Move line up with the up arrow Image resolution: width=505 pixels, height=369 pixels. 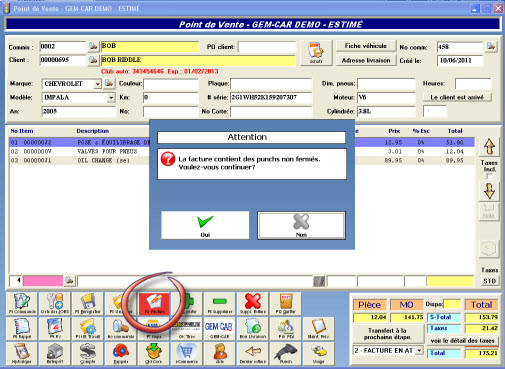[x=489, y=147]
